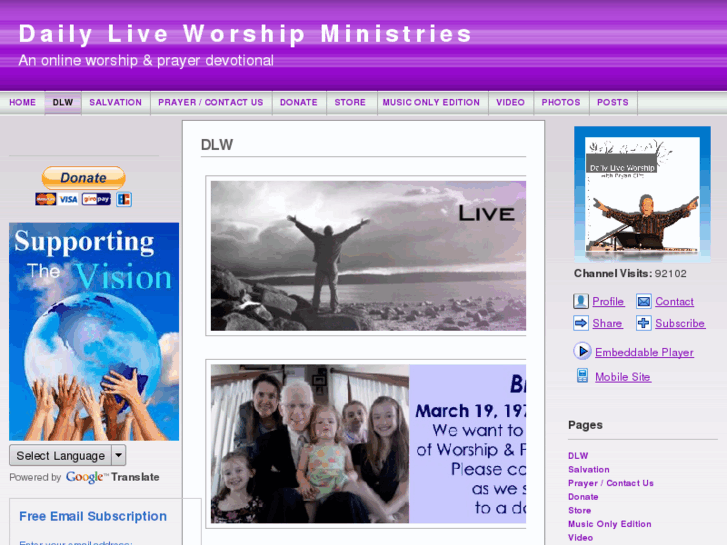
Task: Open the PHOTOS navigation tab
Action: pyautogui.click(x=561, y=103)
